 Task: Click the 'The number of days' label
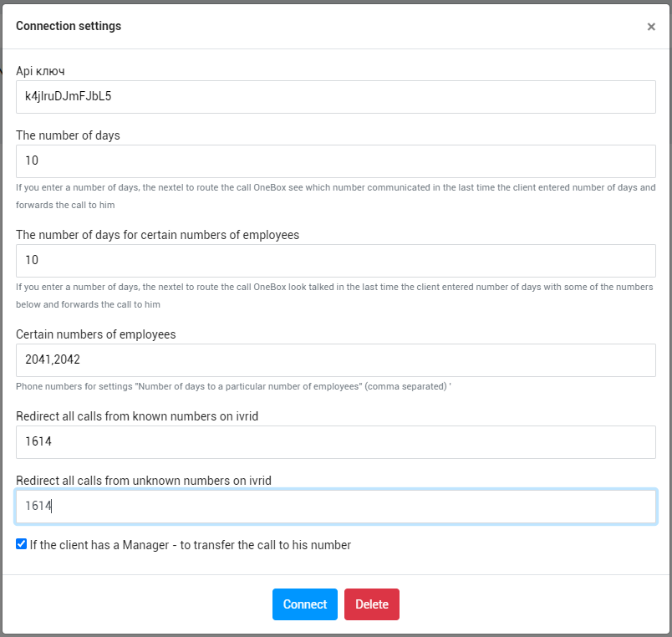pyautogui.click(x=68, y=135)
